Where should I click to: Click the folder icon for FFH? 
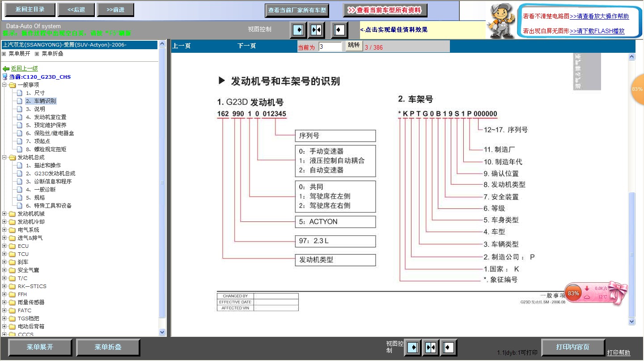coord(12,294)
